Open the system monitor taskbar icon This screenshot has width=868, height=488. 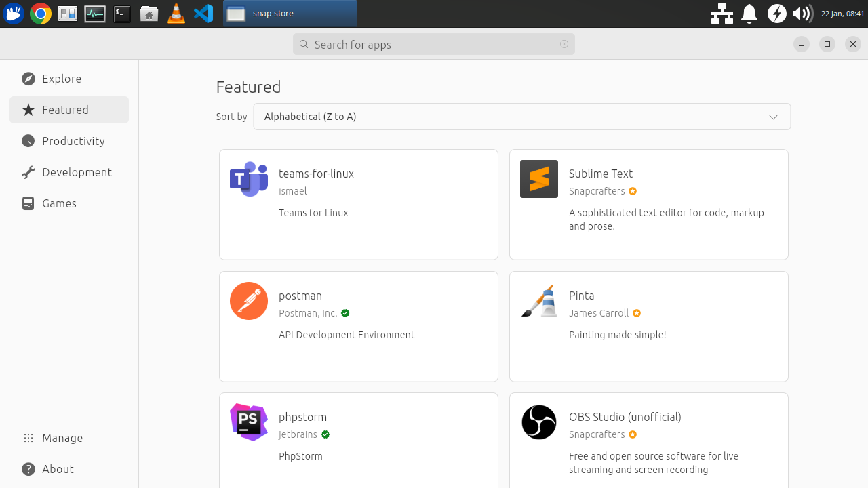(95, 14)
